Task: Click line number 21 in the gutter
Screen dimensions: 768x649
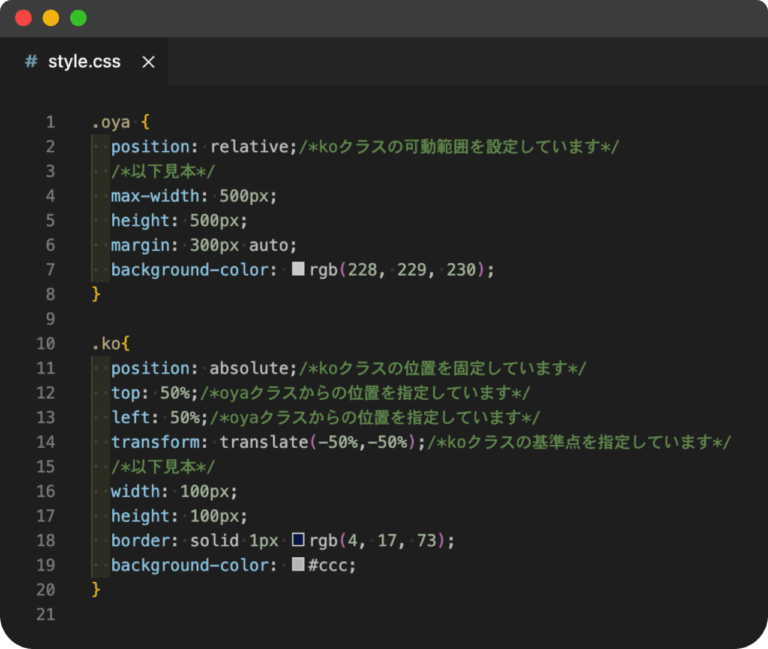Action: 46,614
